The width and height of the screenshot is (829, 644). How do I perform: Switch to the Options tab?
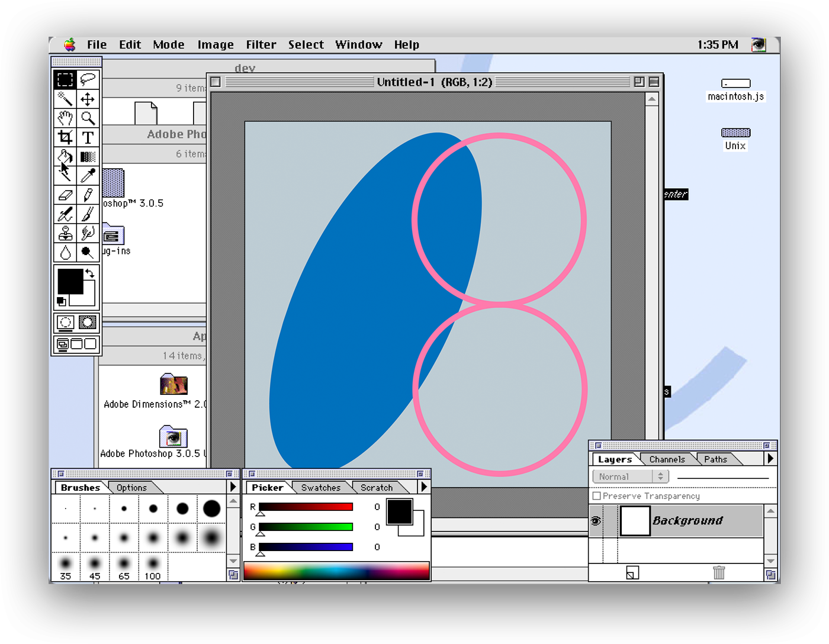click(x=131, y=488)
